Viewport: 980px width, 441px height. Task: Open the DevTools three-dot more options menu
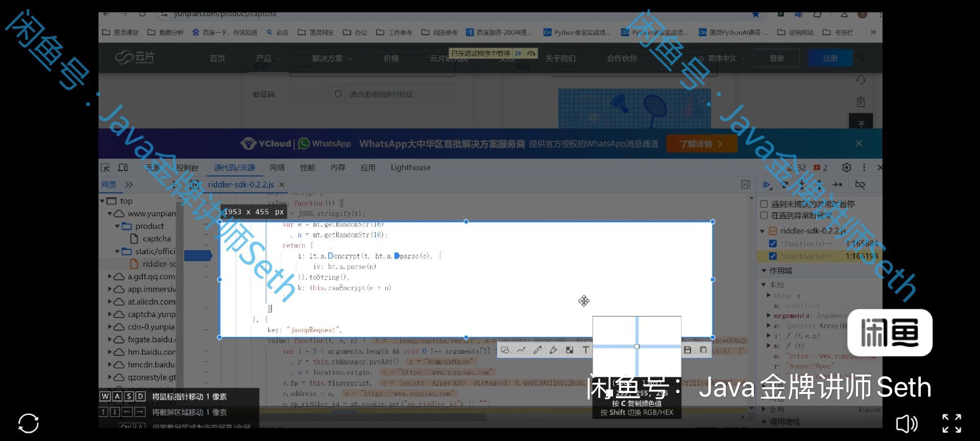(864, 167)
